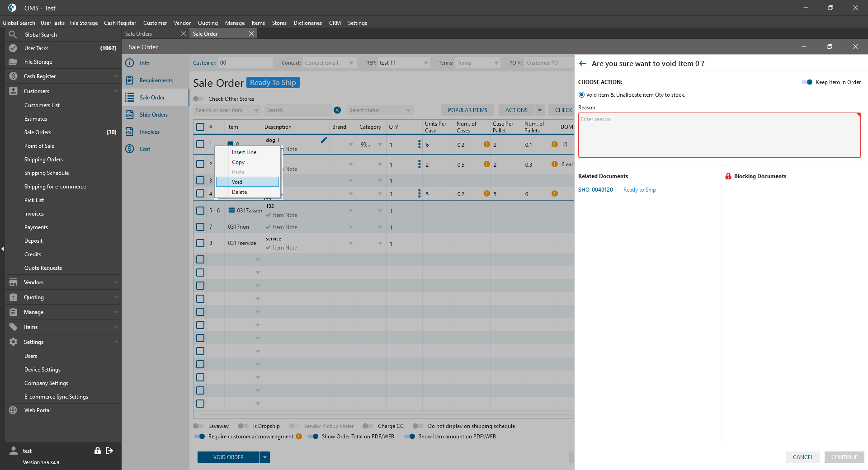Open the Dictionaries menu

(x=307, y=23)
